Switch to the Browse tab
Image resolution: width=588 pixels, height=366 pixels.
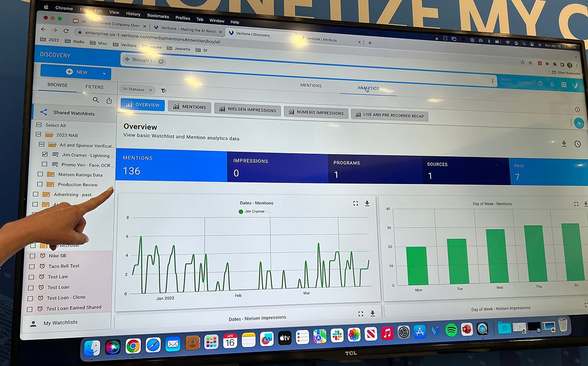(x=57, y=85)
